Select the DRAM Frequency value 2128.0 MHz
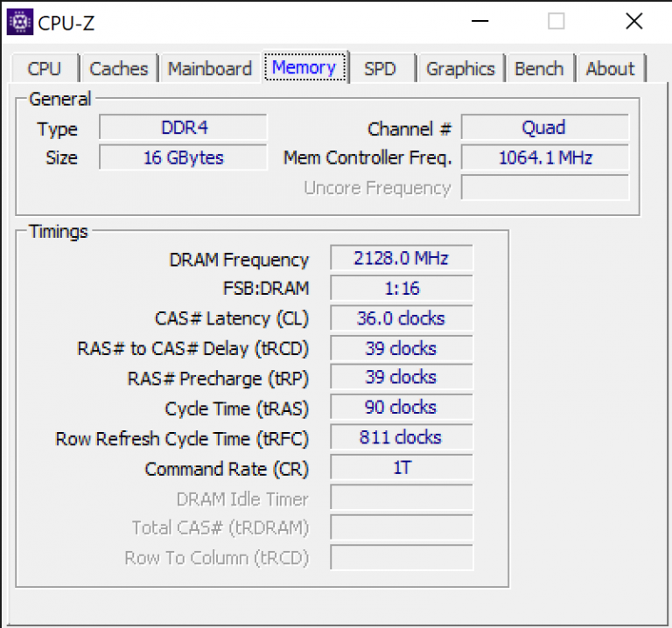Viewport: 672px width, 628px height. (x=401, y=258)
